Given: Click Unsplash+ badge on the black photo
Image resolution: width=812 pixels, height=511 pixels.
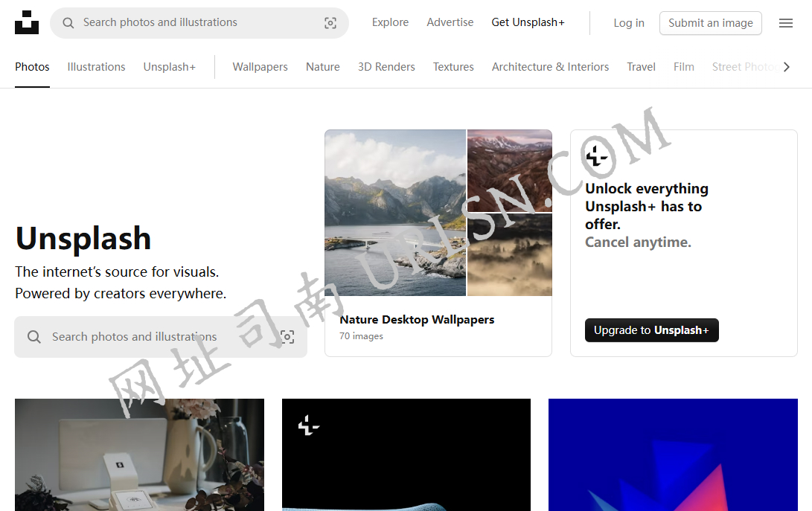Looking at the screenshot, I should click(x=309, y=425).
